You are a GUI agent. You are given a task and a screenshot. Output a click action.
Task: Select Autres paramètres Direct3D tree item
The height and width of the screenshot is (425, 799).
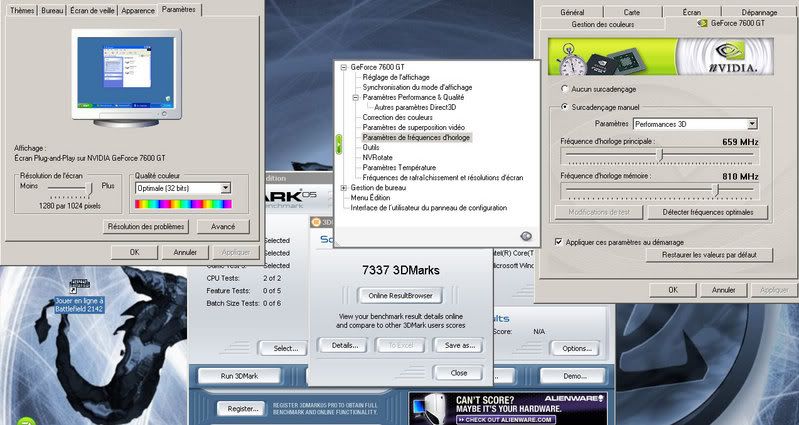coord(415,108)
